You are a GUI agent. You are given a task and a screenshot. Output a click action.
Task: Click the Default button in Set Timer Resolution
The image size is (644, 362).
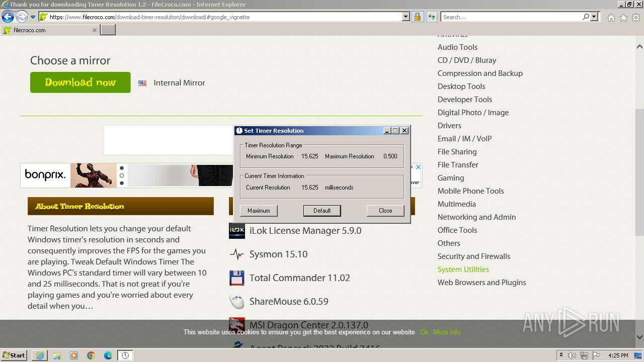coord(322,211)
